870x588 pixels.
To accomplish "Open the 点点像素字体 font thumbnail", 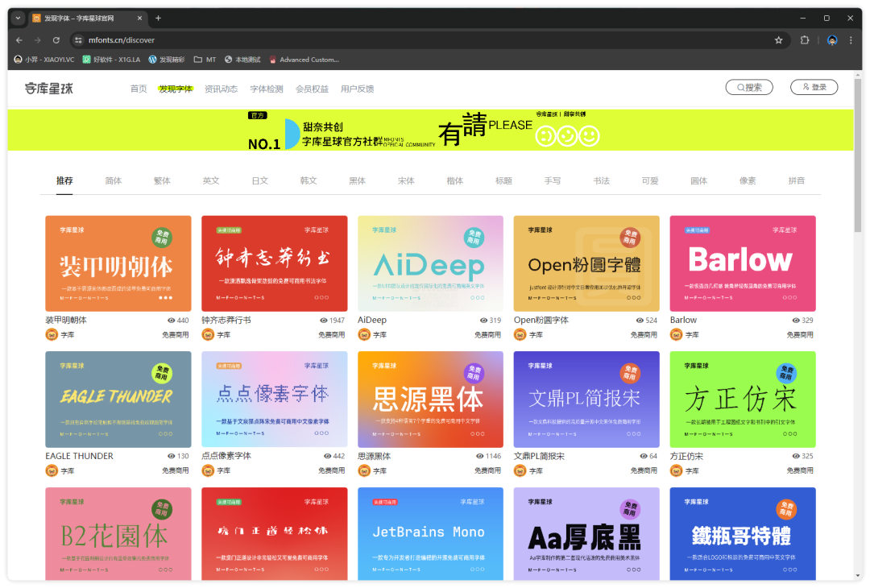I will pyautogui.click(x=274, y=400).
